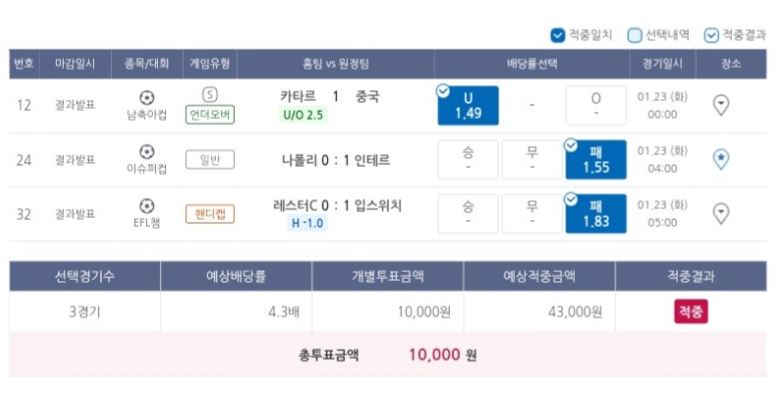Click the soccer ball icon for 남축아컵
The image size is (776, 393).
146,98
